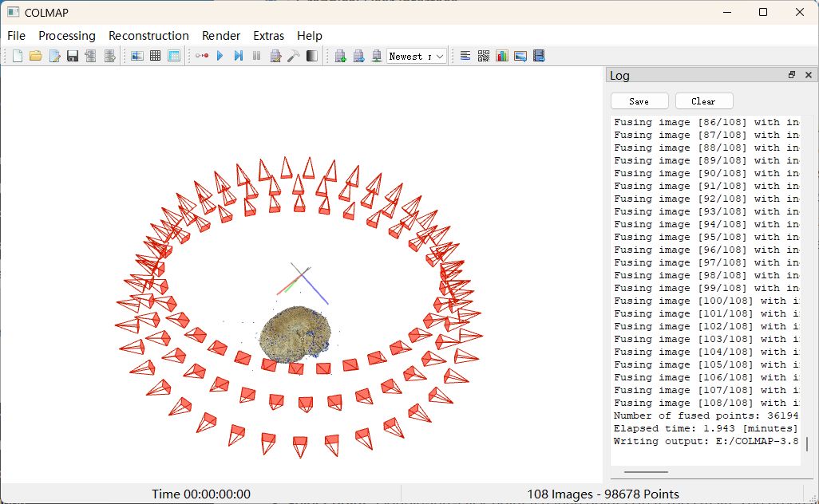
Task: Open the Help menu
Action: coord(310,35)
